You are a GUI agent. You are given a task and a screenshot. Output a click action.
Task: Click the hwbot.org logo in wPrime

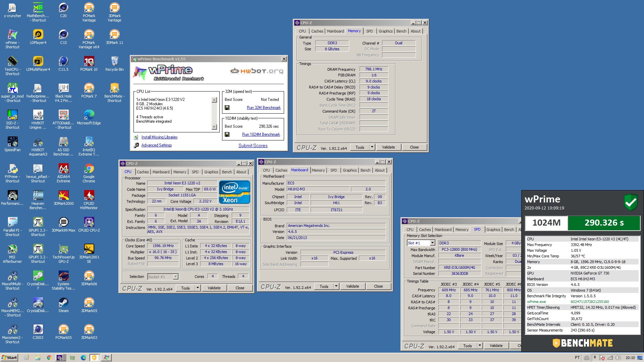(x=257, y=71)
